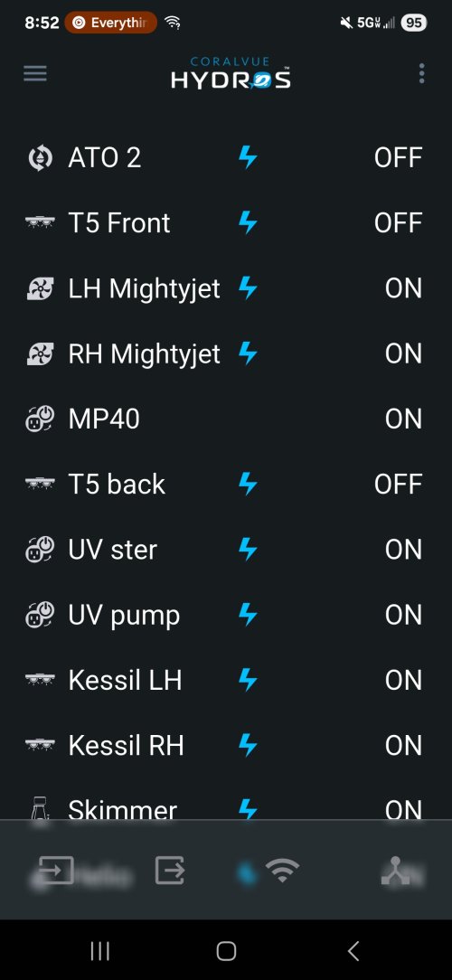452x980 pixels.
Task: Open the Kessil RH output entry
Action: click(x=226, y=746)
